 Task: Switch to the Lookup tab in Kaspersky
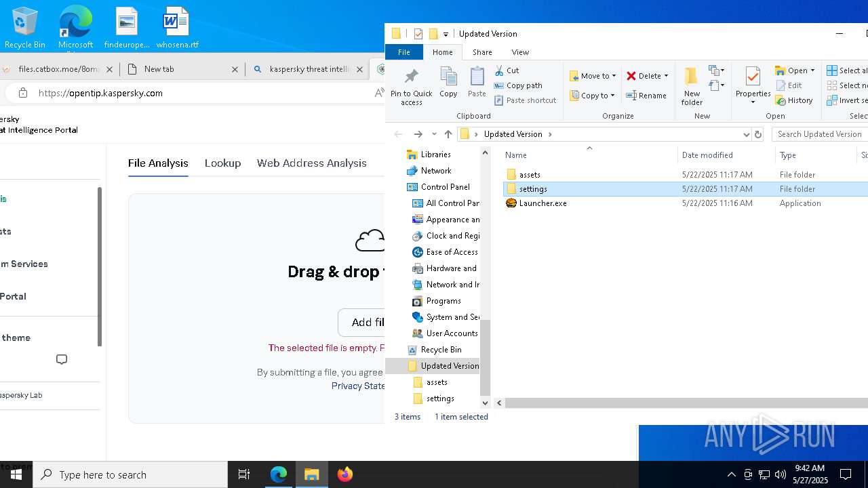[x=222, y=163]
